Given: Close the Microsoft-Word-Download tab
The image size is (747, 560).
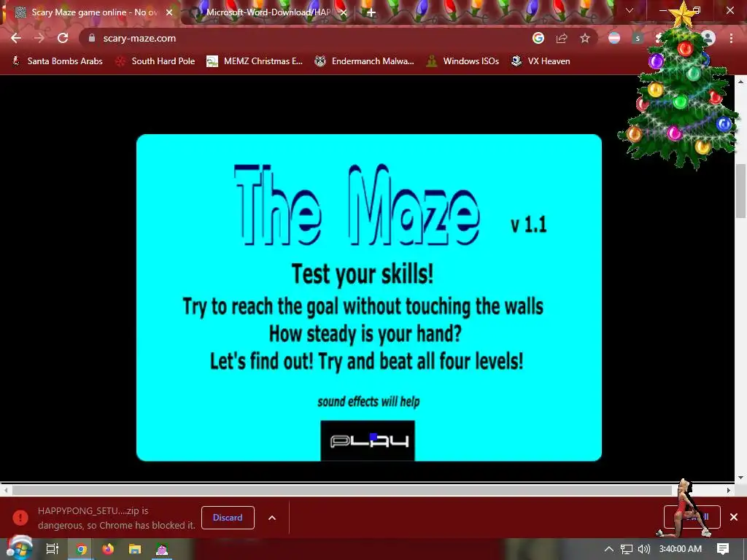Looking at the screenshot, I should 344,12.
